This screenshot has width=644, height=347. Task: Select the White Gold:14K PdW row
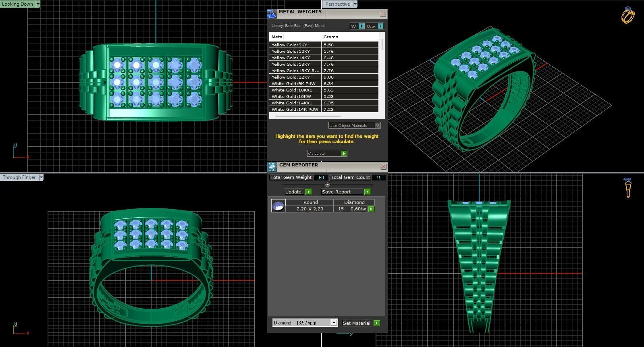pyautogui.click(x=324, y=109)
